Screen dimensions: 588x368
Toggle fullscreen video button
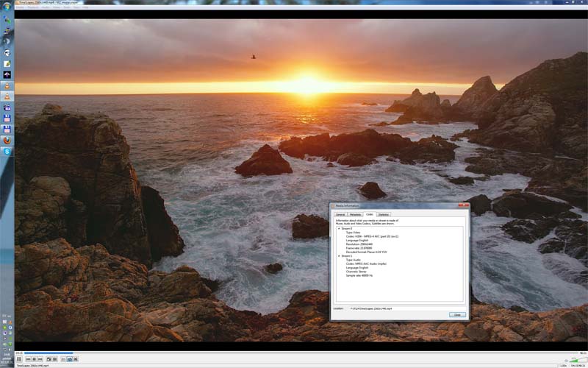pos(49,359)
